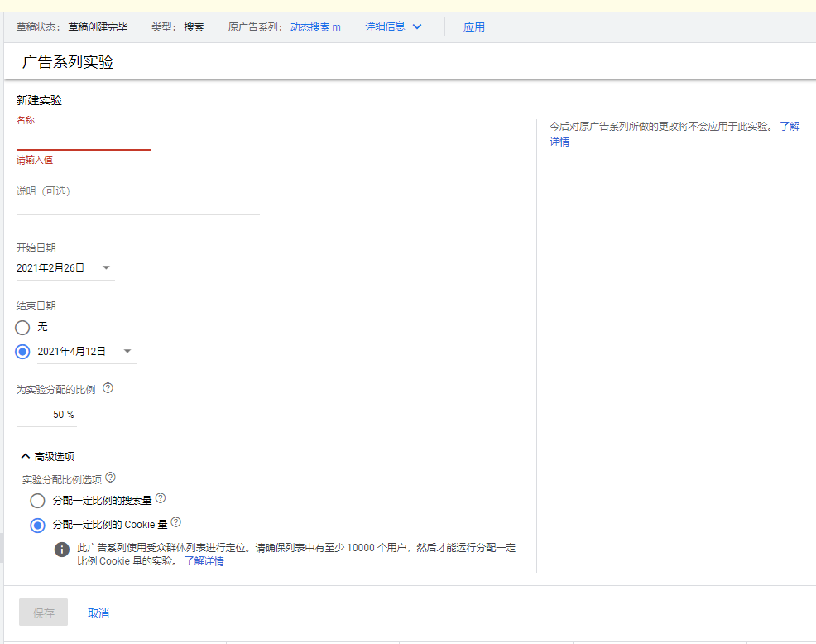Open 了解详情 link in the Cookie warning
The image size is (816, 644).
[204, 560]
